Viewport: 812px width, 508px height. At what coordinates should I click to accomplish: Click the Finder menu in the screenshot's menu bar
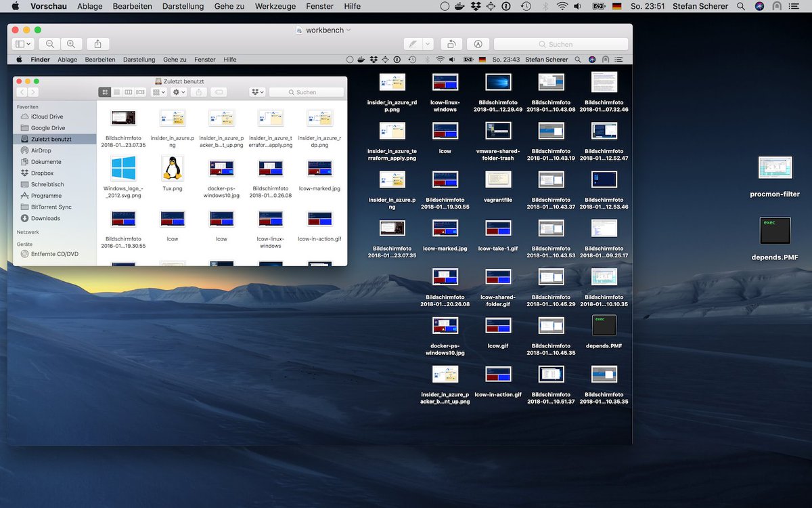(40, 60)
